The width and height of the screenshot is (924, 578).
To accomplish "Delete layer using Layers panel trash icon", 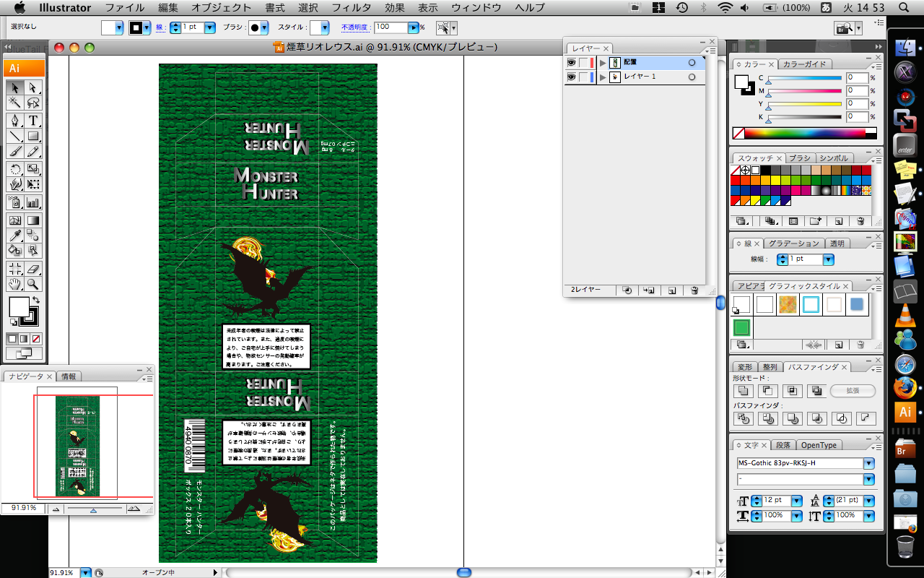I will pyautogui.click(x=694, y=290).
